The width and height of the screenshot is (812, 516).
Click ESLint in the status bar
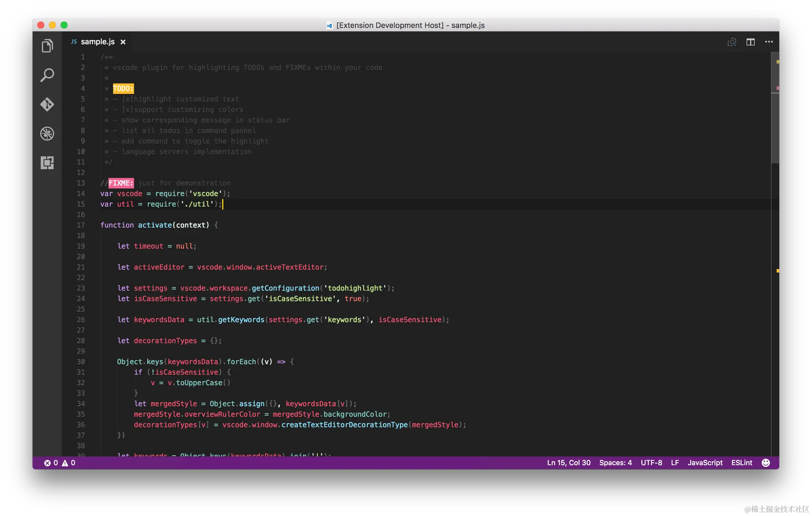click(742, 463)
